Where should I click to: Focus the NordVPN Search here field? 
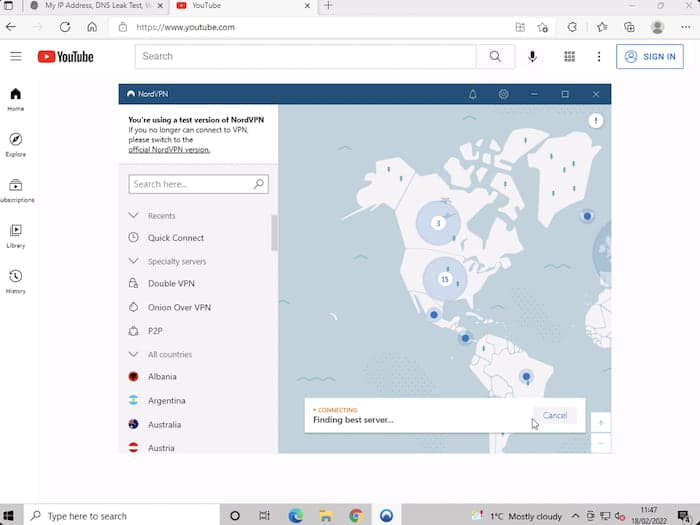199,184
